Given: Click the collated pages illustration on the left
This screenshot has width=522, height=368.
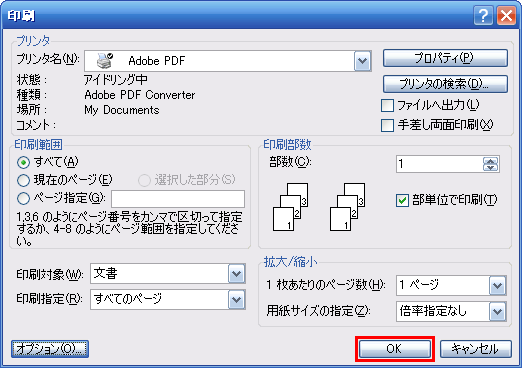Looking at the screenshot, I should coord(290,207).
